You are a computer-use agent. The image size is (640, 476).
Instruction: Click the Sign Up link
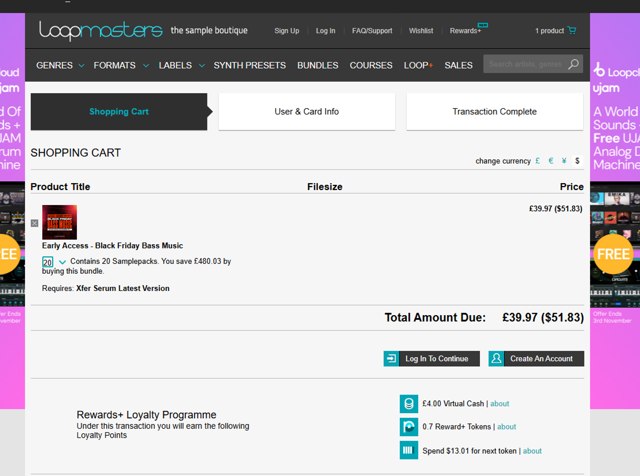click(x=287, y=31)
